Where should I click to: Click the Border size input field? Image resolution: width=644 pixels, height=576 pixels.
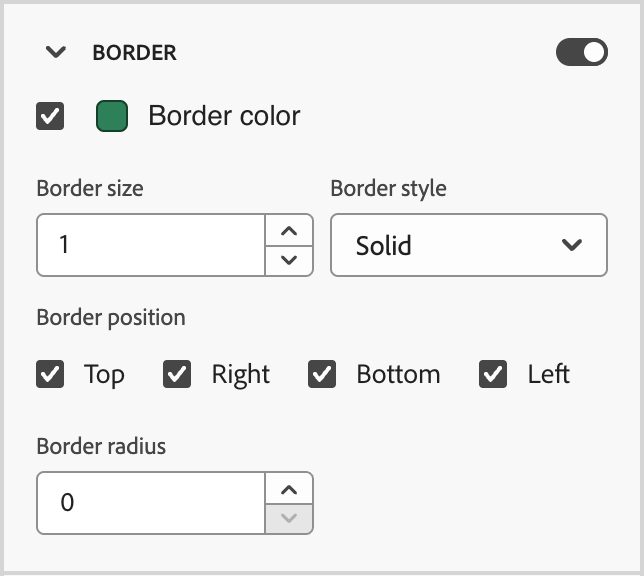point(151,245)
